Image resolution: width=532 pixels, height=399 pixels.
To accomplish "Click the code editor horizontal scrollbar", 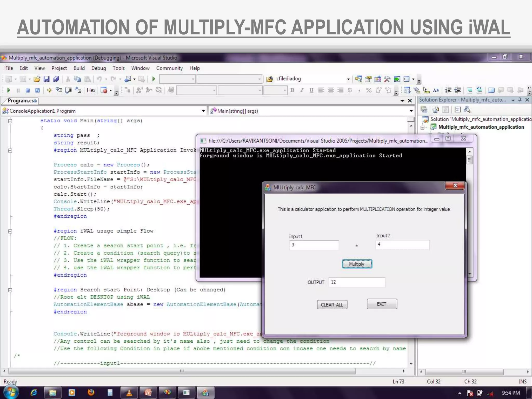I will [x=182, y=371].
